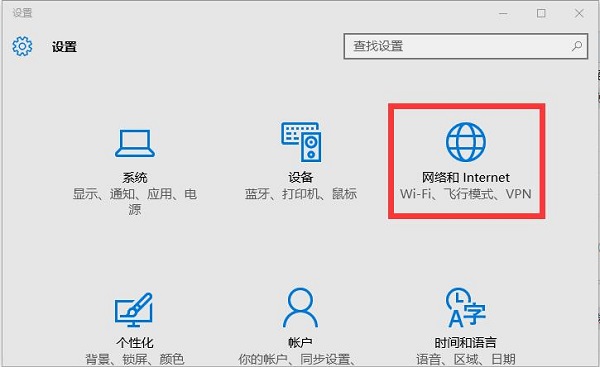600x367 pixels.
Task: Open the 网络和 Internet globe icon
Action: [466, 142]
